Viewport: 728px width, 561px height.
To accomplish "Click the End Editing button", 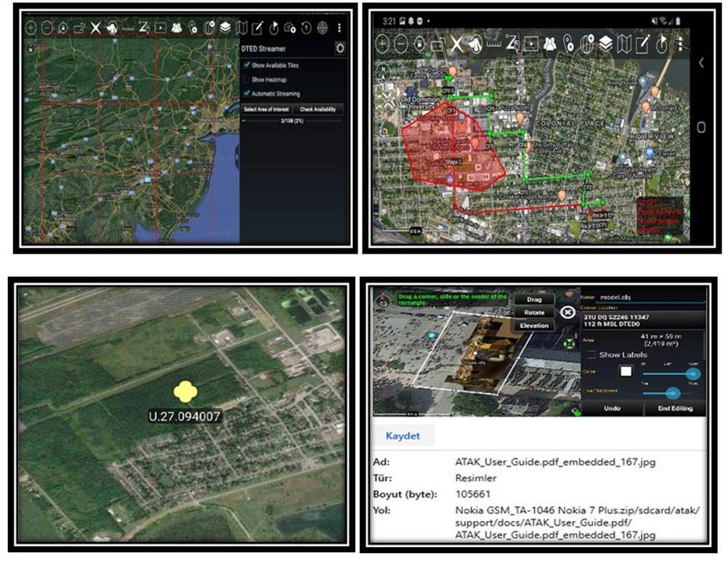I will (x=675, y=408).
